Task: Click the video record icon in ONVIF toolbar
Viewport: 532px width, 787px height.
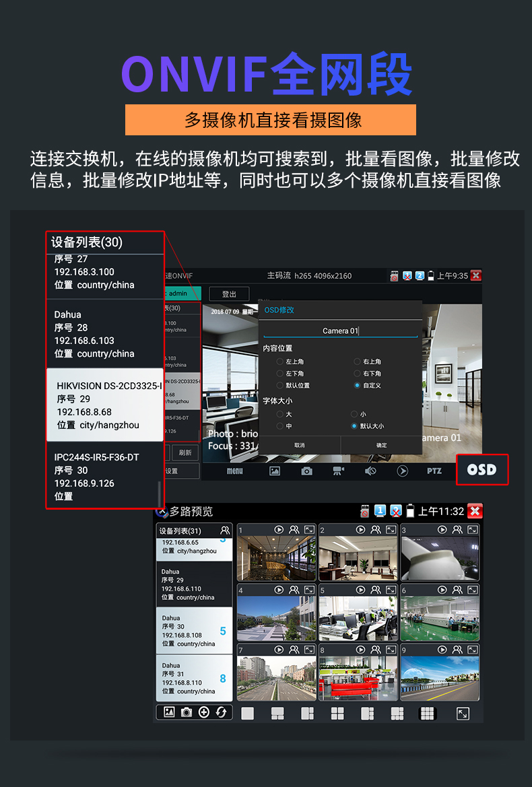Action: coord(338,471)
